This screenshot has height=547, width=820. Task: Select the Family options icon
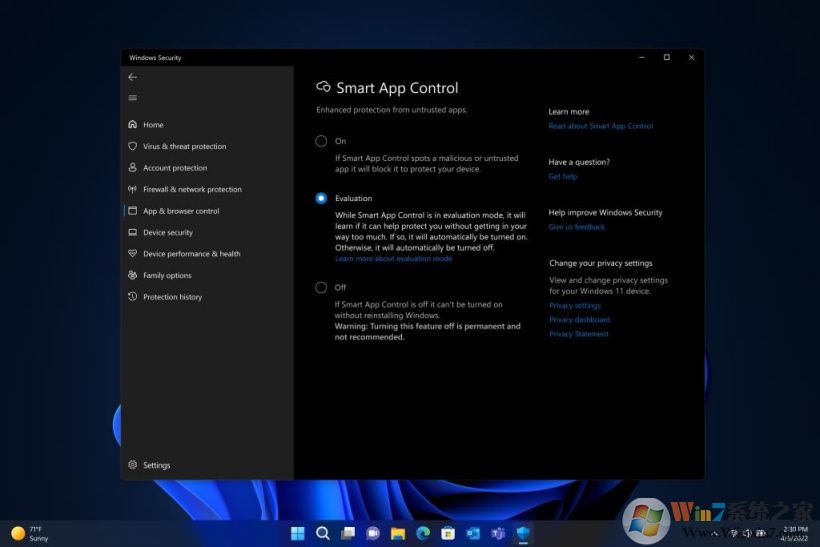coord(133,275)
